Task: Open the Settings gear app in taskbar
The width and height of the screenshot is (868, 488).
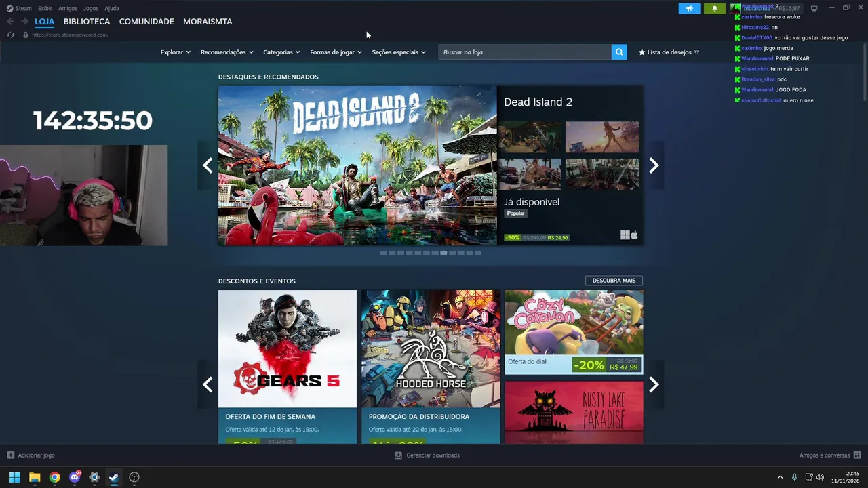Action: point(94,477)
